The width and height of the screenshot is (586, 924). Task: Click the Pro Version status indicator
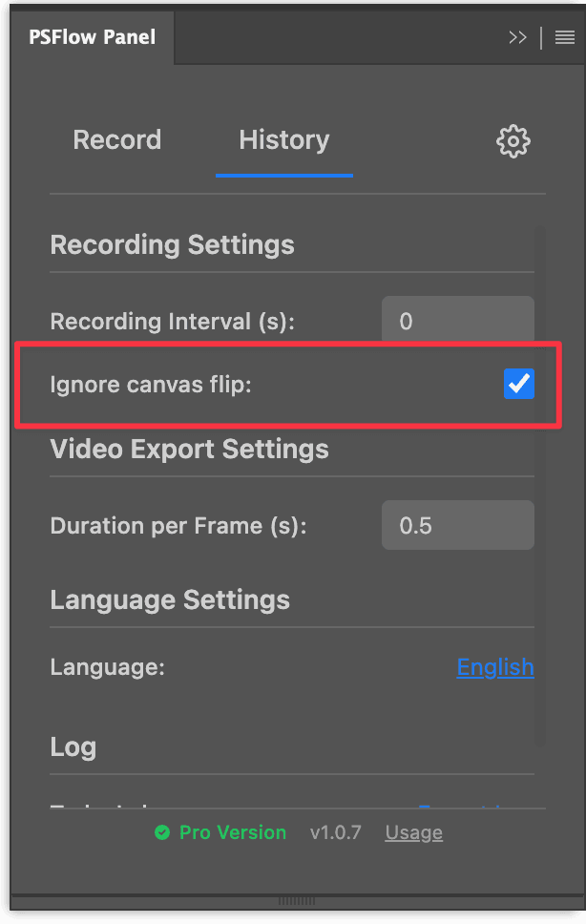pyautogui.click(x=220, y=832)
